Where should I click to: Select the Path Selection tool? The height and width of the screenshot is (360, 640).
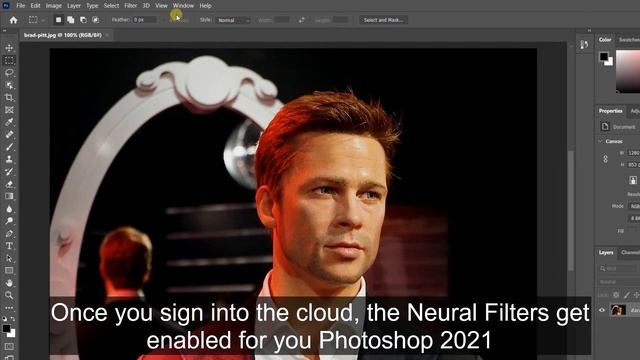coord(9,258)
